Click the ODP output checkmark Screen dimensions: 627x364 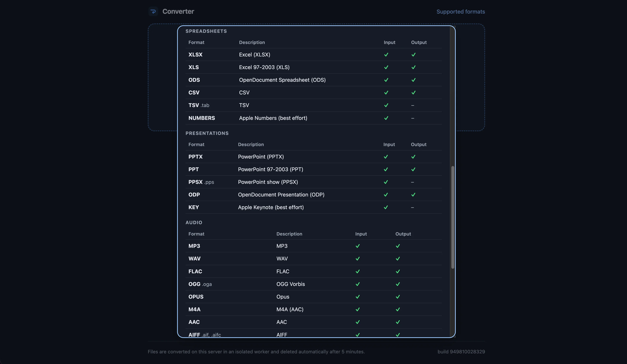tap(413, 195)
